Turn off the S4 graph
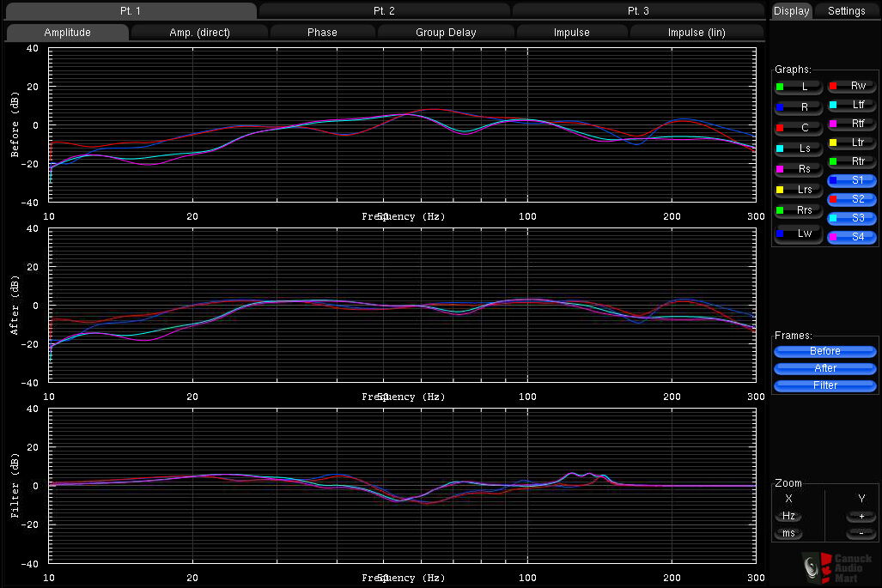 click(x=852, y=237)
